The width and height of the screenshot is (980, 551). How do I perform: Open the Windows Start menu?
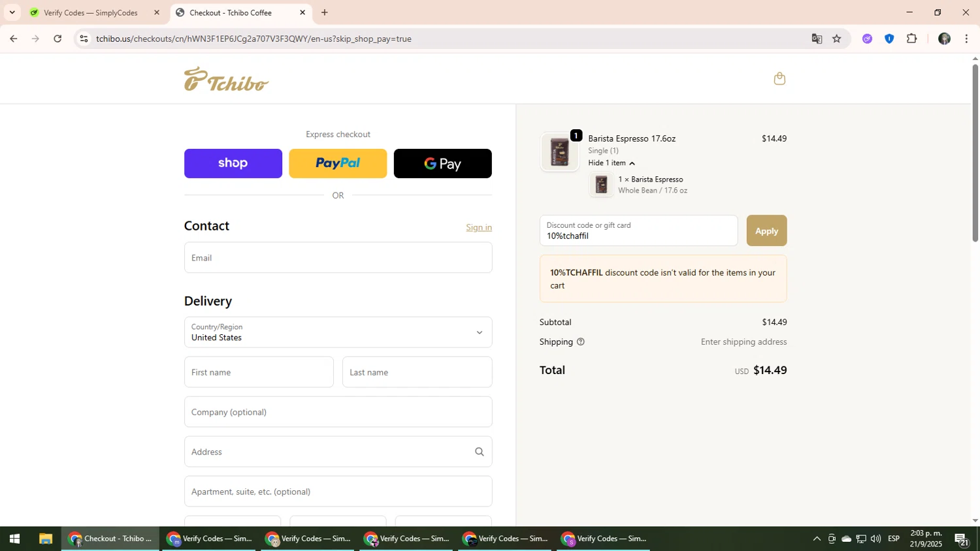[x=14, y=539]
